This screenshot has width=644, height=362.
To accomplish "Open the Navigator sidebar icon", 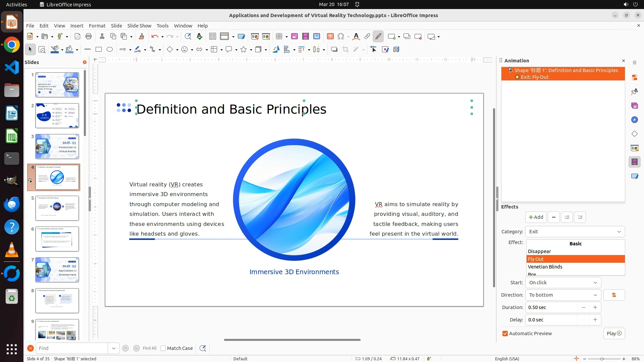I will click(634, 120).
